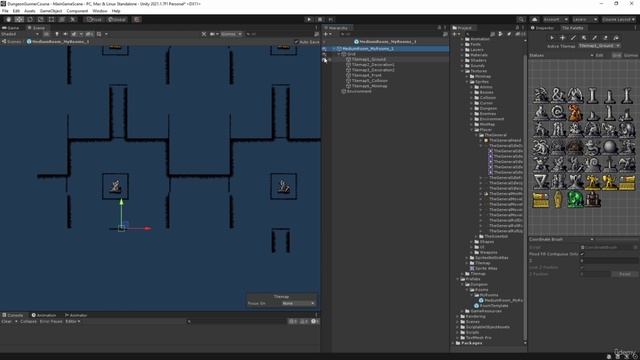Click the Scenes breadcrumb in Scene view
The height and width of the screenshot is (360, 640).
[11, 42]
